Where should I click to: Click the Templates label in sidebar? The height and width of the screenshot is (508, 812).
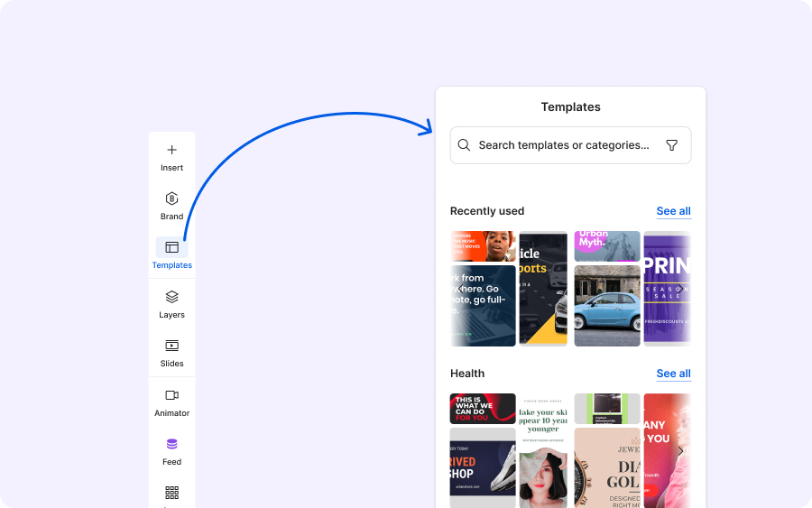click(x=172, y=265)
